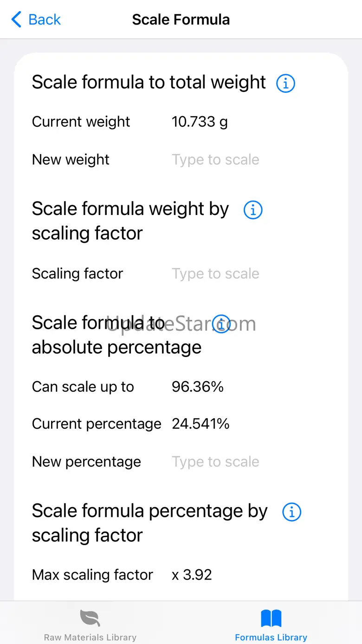Screen dimensions: 362x644
Task: Show info for formula percentage by scaling factor
Action: click(291, 512)
